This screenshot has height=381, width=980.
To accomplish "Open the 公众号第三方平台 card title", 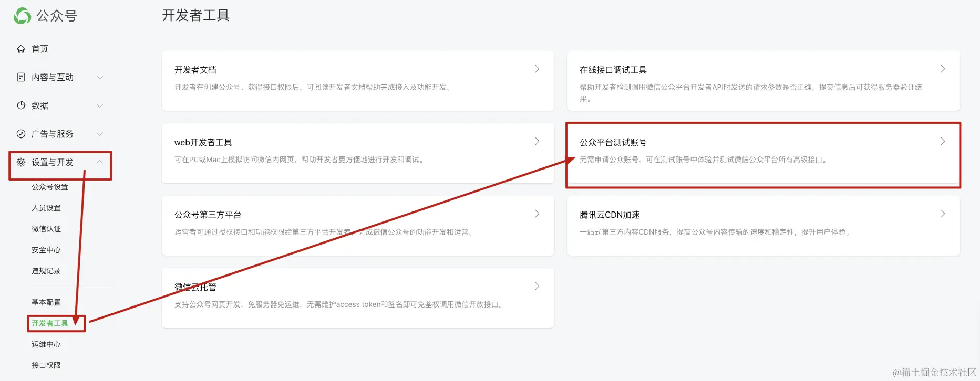I will click(208, 215).
